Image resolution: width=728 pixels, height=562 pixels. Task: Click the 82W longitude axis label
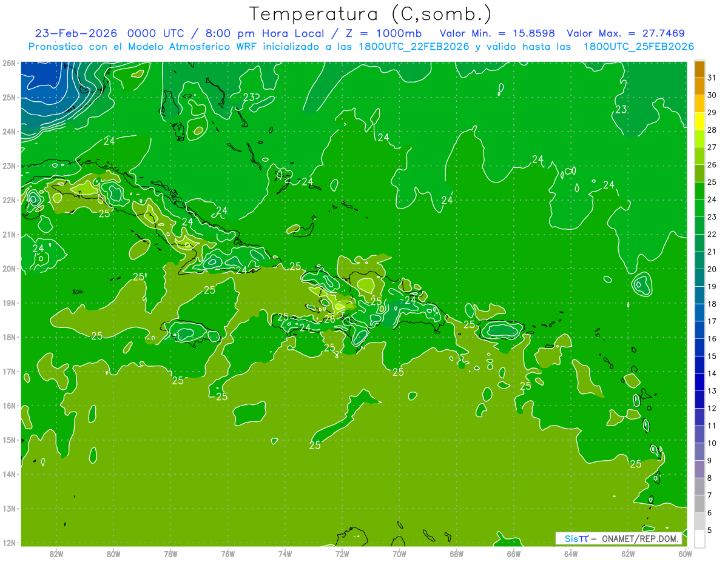56,554
